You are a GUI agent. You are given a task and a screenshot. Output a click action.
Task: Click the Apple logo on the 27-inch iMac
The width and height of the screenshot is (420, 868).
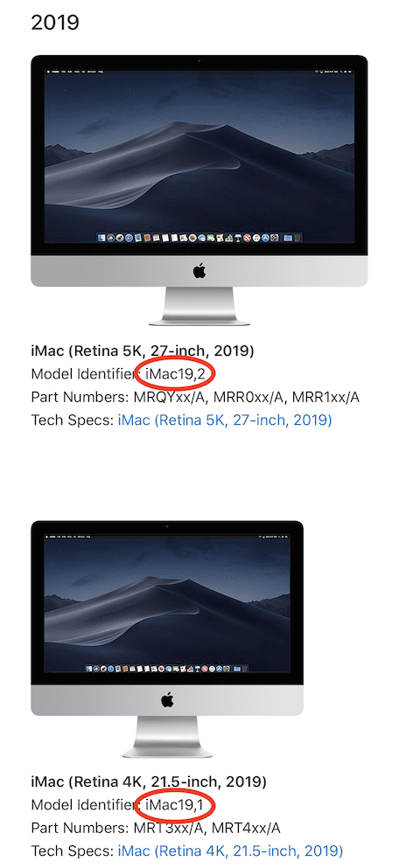pos(199,271)
